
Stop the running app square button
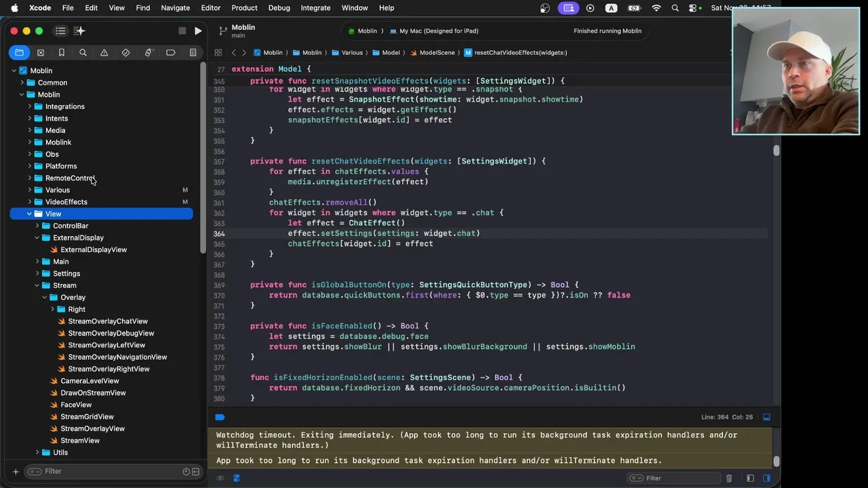pos(182,30)
